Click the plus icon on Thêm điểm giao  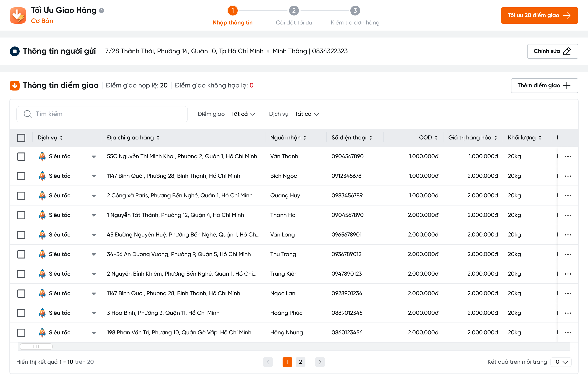[x=567, y=85]
